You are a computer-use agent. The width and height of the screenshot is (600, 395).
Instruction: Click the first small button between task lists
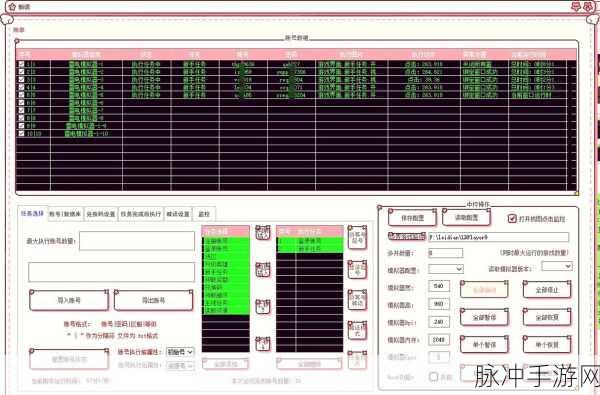coord(263,233)
